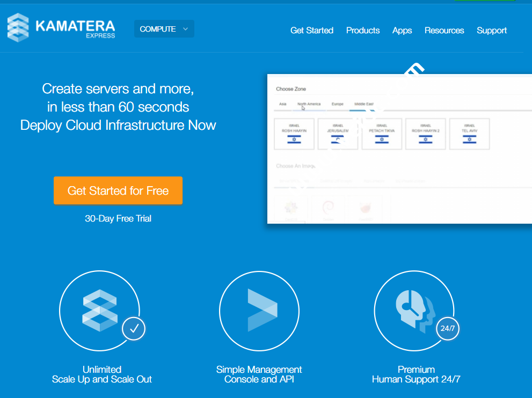Open the Resources menu
Viewport: 532px width, 398px height.
pyautogui.click(x=444, y=31)
